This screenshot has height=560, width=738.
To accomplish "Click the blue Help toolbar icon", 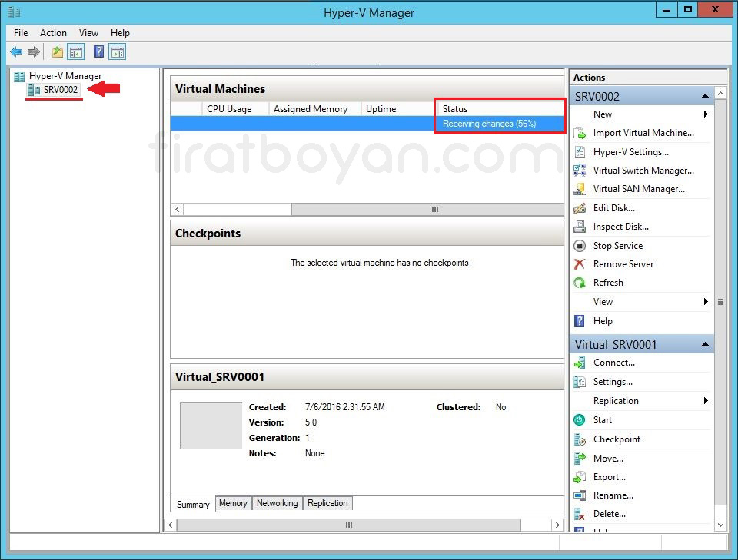I will [98, 51].
